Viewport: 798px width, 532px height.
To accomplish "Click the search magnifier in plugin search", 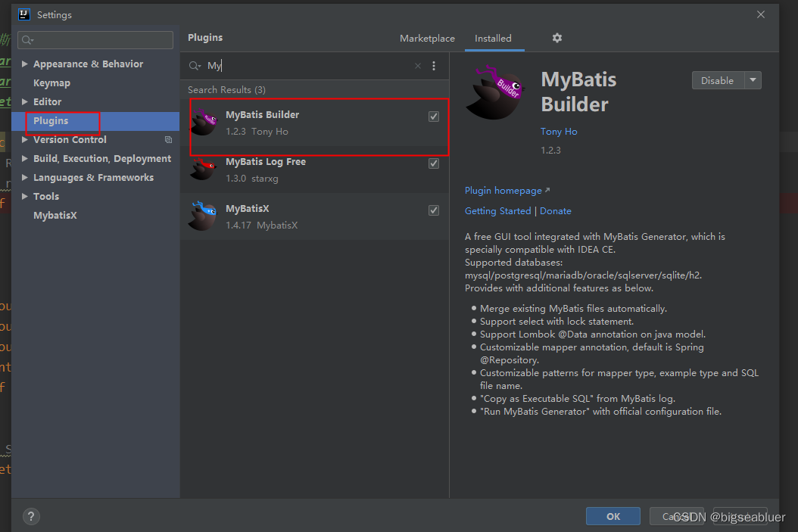I will (195, 66).
